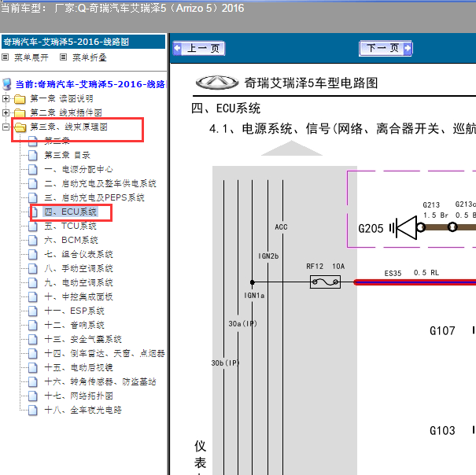Click document icon of 十、中控集成面板
The height and width of the screenshot is (475, 476).
[x=33, y=296]
